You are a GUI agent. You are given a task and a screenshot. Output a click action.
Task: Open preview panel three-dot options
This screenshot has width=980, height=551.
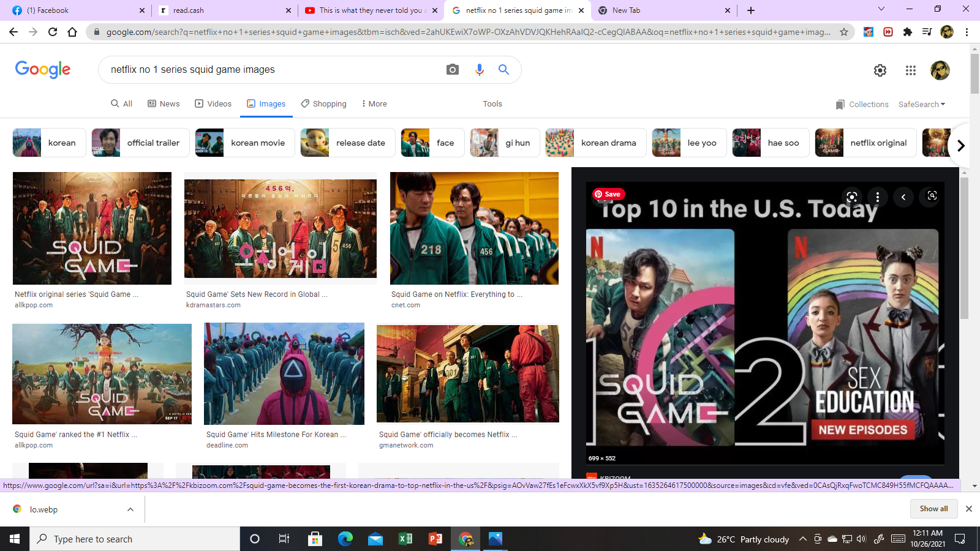[x=878, y=197]
